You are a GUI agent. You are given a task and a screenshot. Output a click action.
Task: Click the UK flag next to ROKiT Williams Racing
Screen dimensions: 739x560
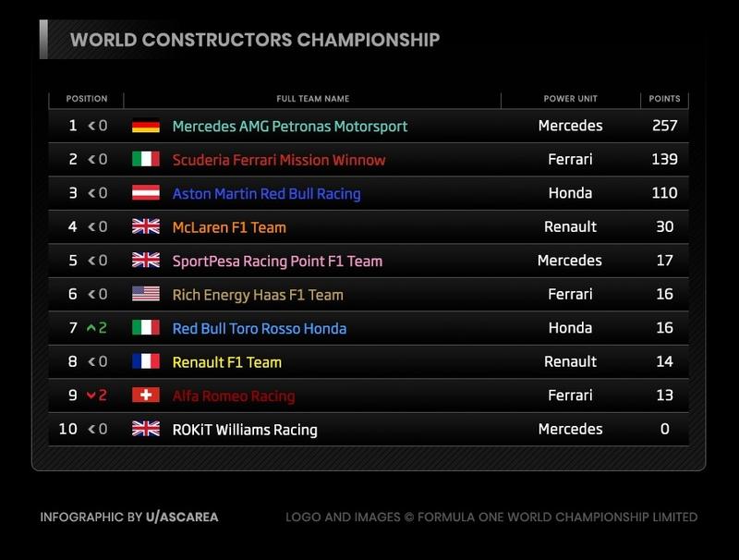point(145,429)
